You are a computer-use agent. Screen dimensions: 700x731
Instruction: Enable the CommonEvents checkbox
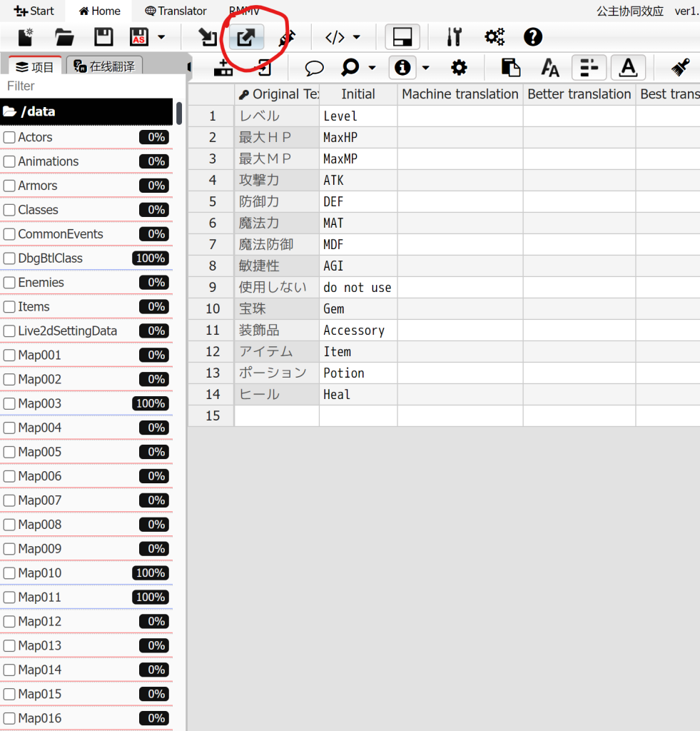click(9, 234)
